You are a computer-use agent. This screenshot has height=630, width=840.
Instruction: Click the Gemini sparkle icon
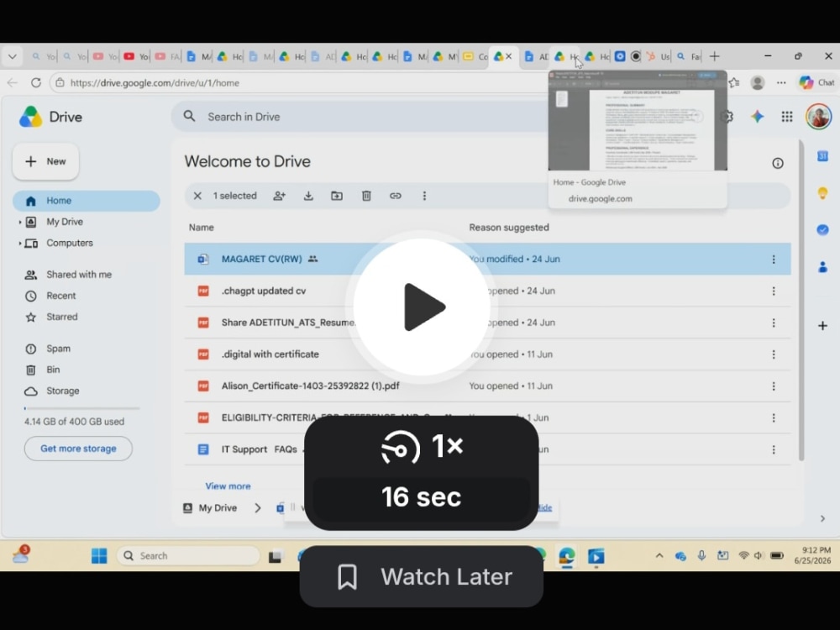click(x=758, y=117)
